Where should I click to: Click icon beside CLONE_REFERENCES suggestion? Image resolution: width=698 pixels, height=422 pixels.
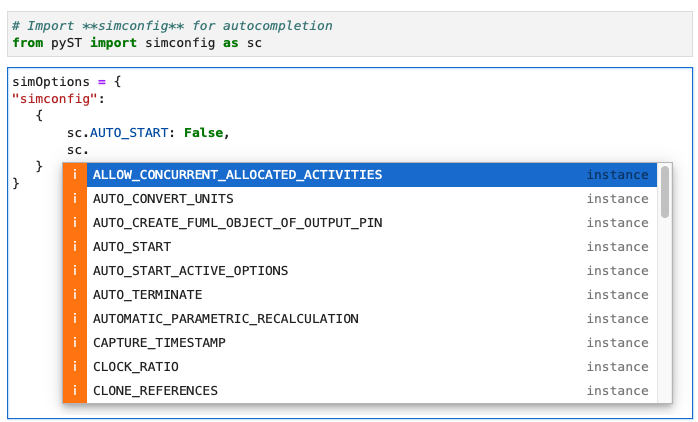tap(75, 391)
